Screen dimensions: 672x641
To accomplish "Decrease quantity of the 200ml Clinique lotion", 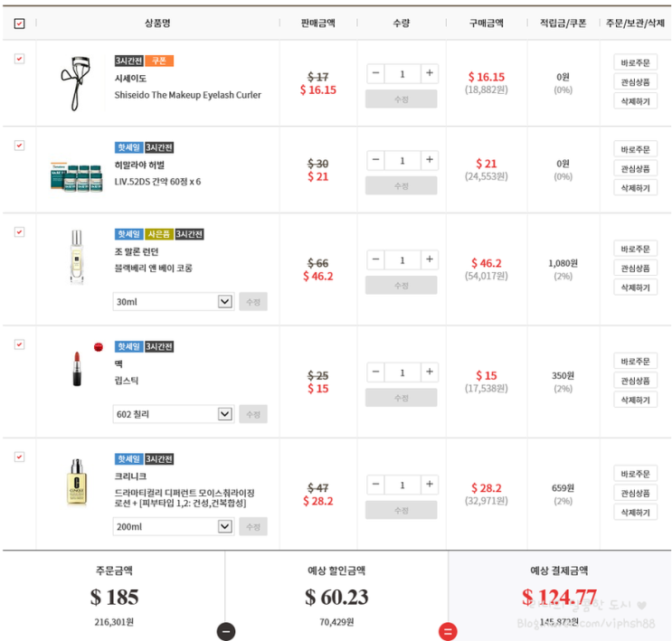I will (x=376, y=485).
